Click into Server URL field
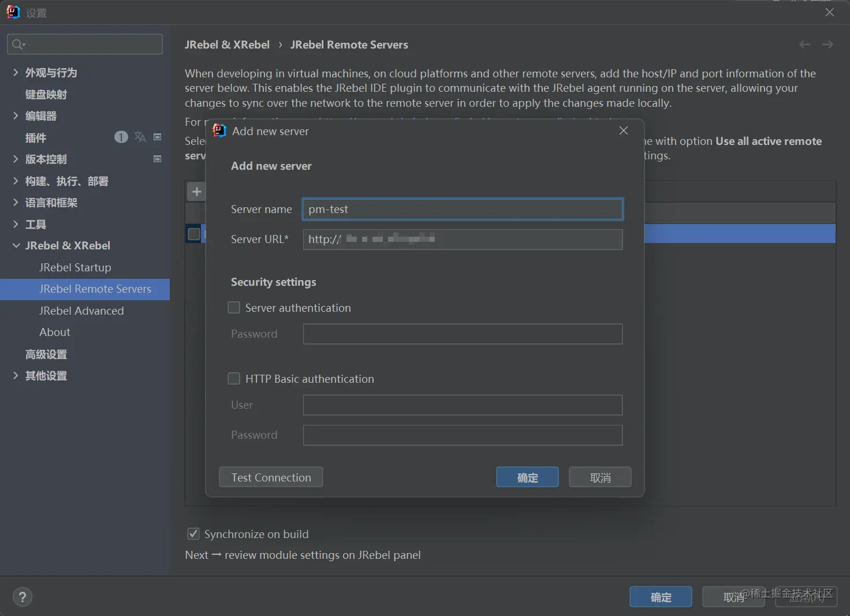Image resolution: width=850 pixels, height=616 pixels. point(463,239)
